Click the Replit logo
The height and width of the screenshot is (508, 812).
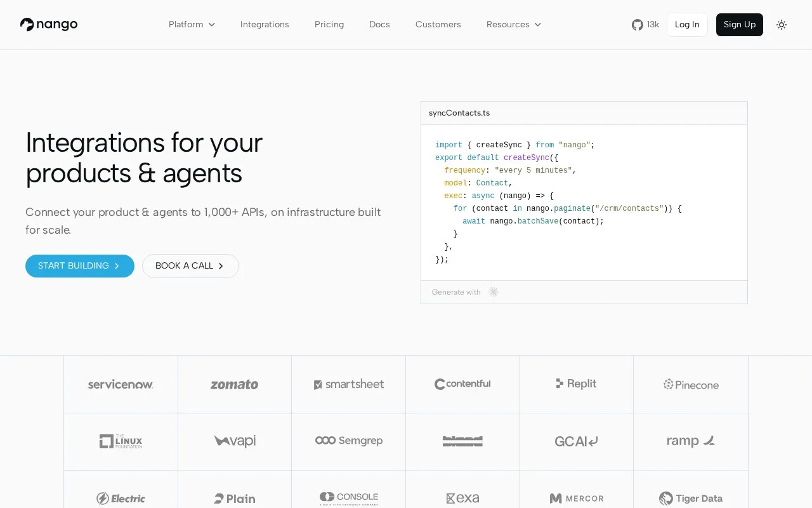(x=576, y=384)
